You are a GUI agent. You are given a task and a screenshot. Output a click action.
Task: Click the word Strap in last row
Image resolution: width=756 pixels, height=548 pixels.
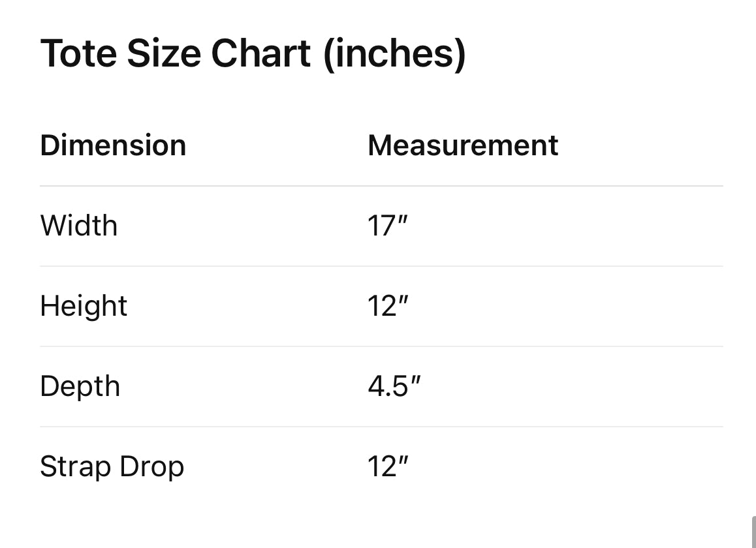tap(67, 467)
